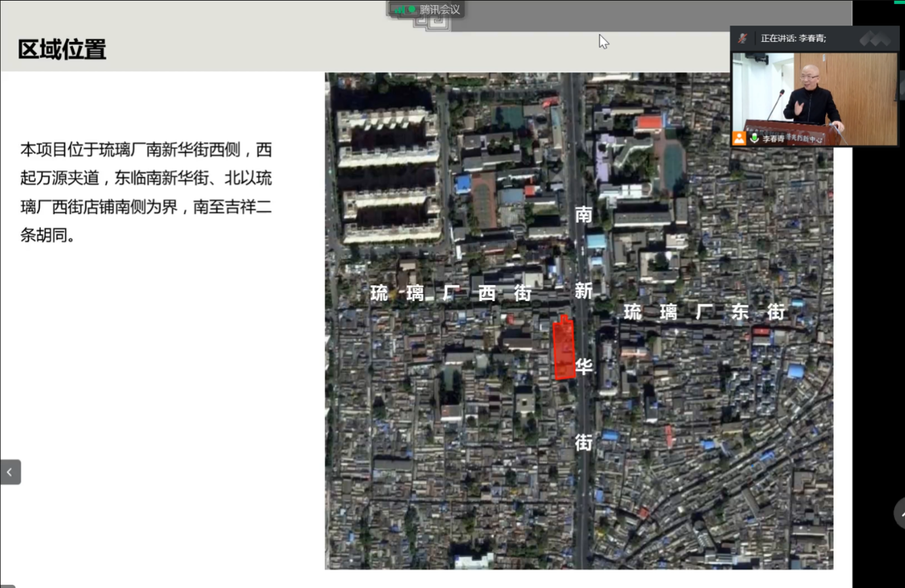The image size is (905, 588).
Task: Click the 李春青 name label on video
Action: [x=773, y=138]
